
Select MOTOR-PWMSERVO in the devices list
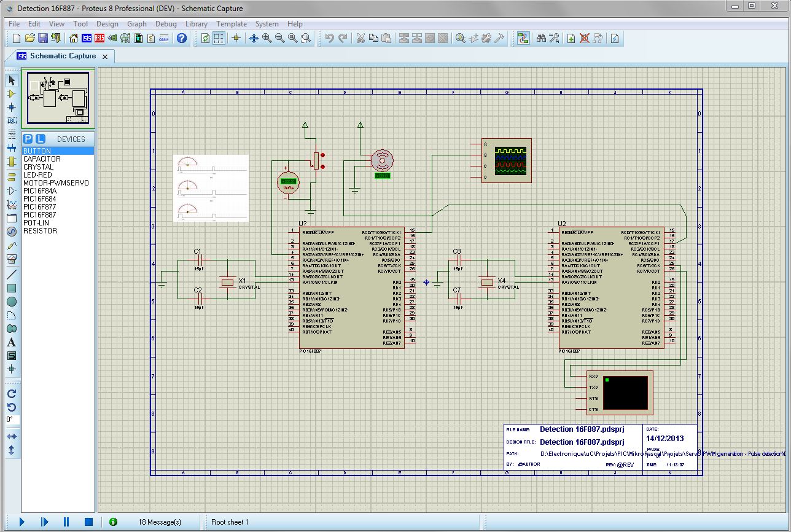point(56,183)
